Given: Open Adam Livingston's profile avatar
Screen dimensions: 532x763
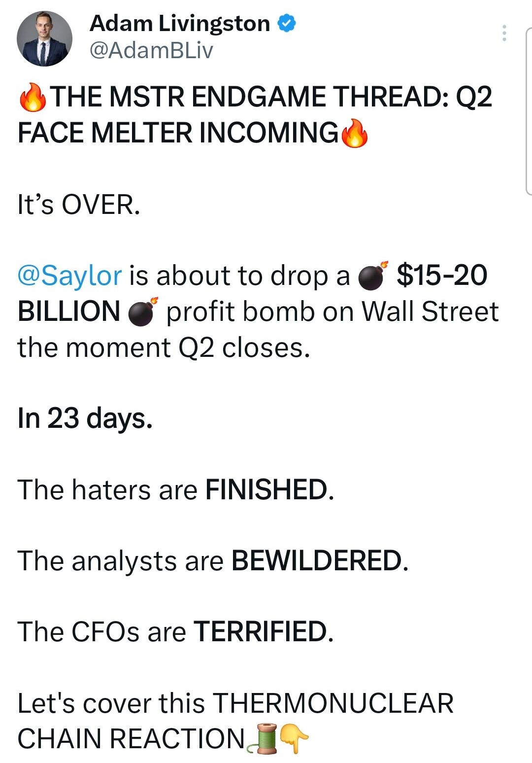Looking at the screenshot, I should point(45,39).
